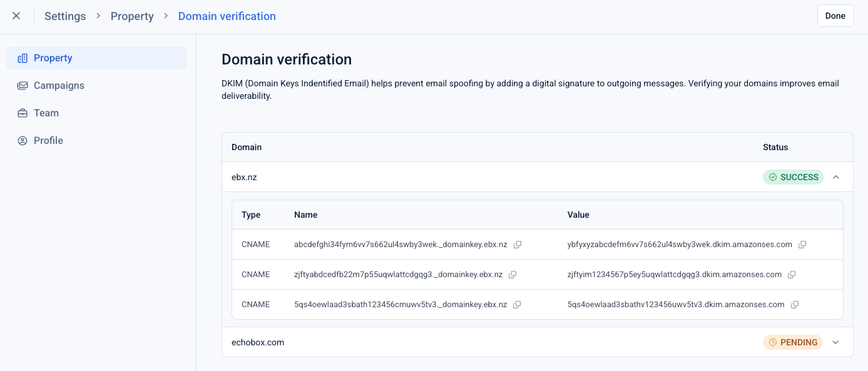868x371 pixels.
Task: Close settings with the X icon
Action: 16,16
